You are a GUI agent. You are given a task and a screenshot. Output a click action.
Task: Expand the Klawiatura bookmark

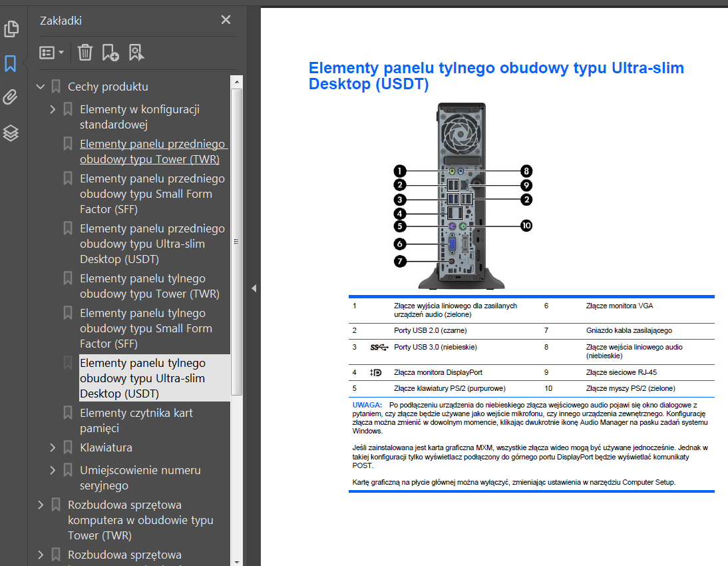[x=53, y=447]
